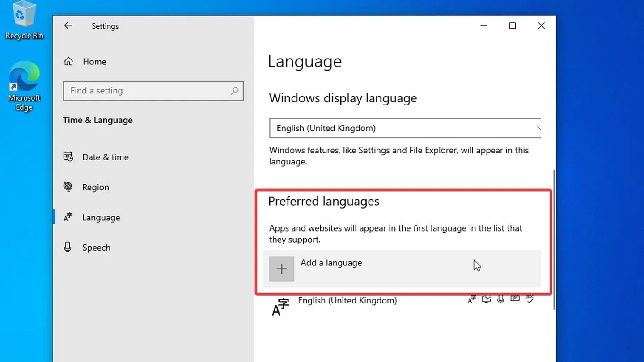Click the display language feature icon
The height and width of the screenshot is (362, 644).
click(x=472, y=299)
